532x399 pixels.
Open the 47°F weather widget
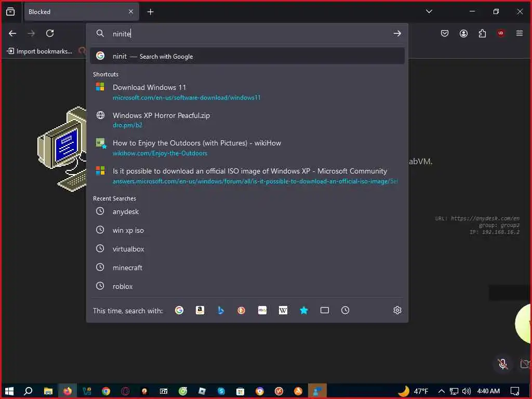pos(413,391)
